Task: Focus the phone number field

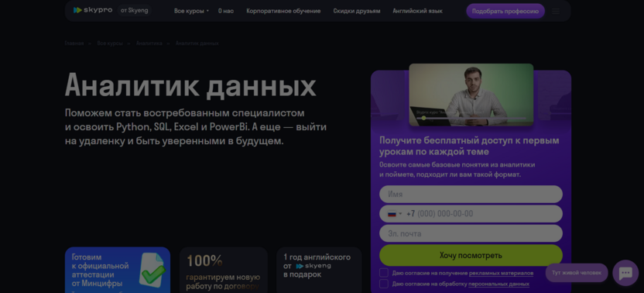Action: (471, 214)
